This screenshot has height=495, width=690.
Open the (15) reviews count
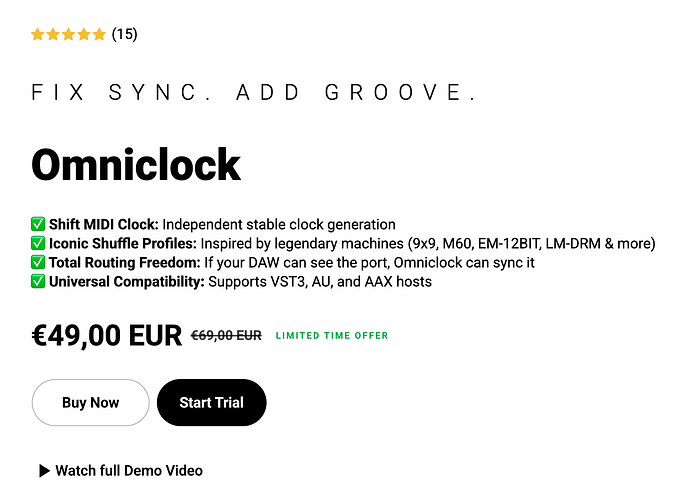125,34
